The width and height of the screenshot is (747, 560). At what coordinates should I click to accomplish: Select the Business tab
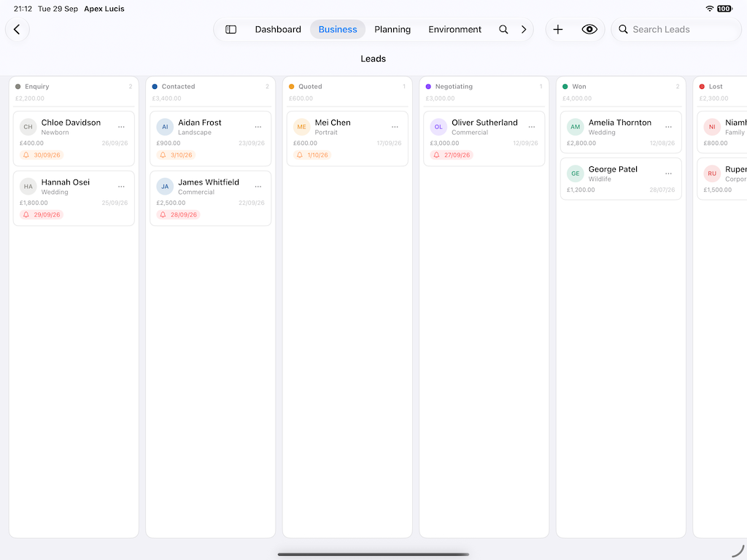coord(337,29)
